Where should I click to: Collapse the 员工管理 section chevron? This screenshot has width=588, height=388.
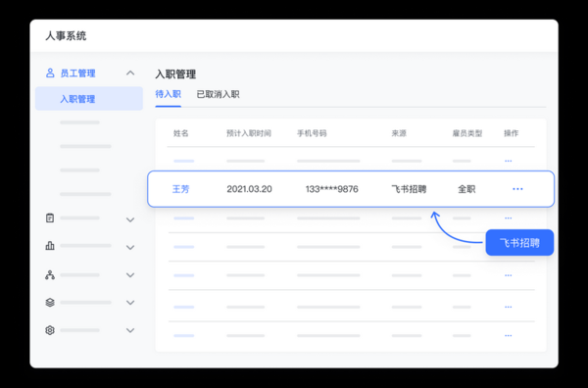[130, 73]
